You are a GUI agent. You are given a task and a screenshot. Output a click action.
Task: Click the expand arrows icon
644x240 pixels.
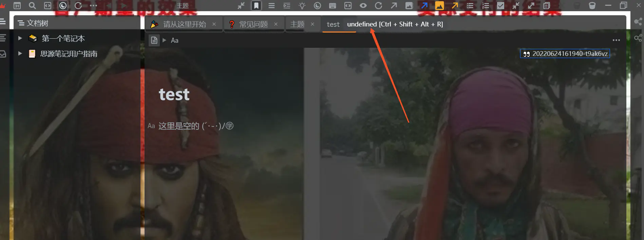pyautogui.click(x=531, y=5)
